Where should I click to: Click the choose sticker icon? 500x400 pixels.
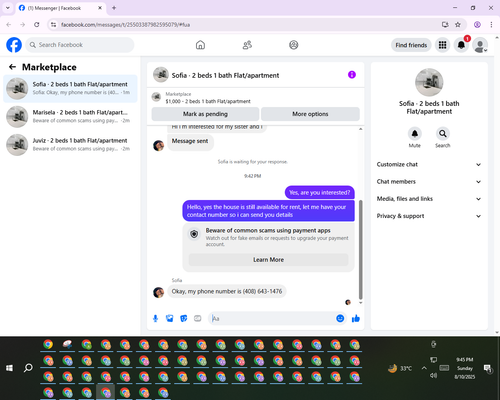(x=184, y=319)
